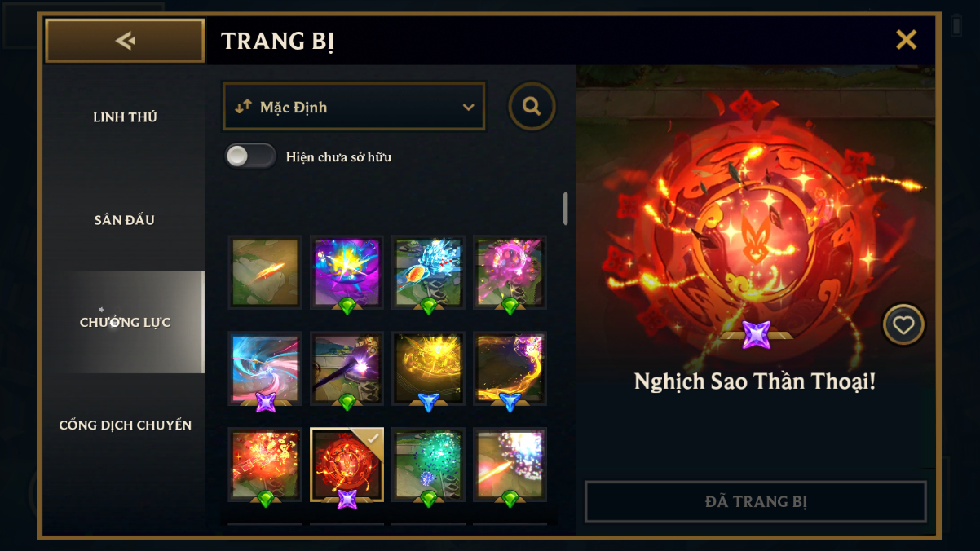The height and width of the screenshot is (551, 980).
Task: Close the Trang Bị panel
Action: 906,40
